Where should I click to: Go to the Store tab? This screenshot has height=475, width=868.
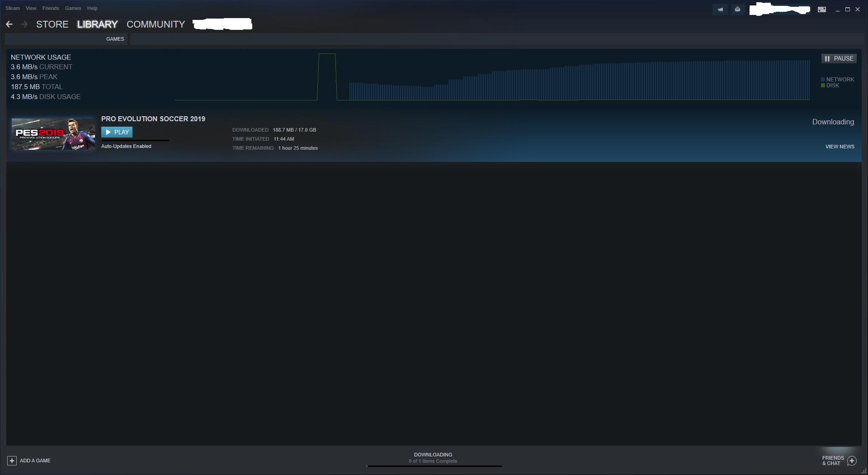52,24
